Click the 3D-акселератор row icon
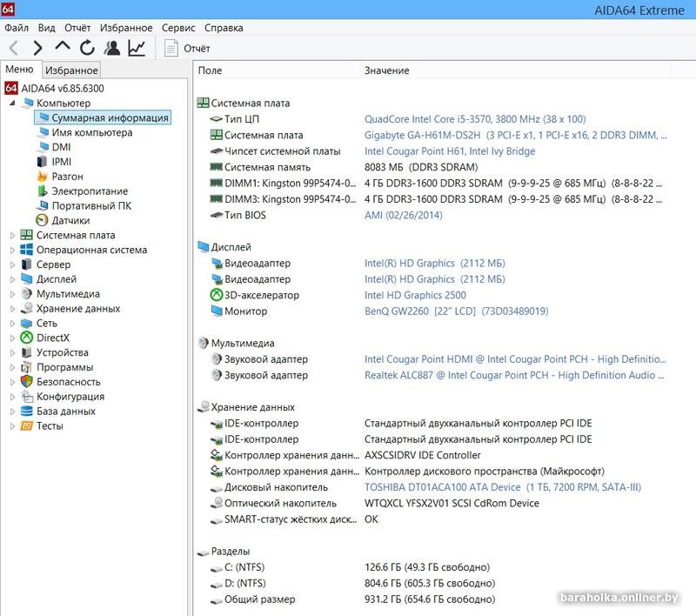Screen dimensions: 696x616 click(216, 295)
